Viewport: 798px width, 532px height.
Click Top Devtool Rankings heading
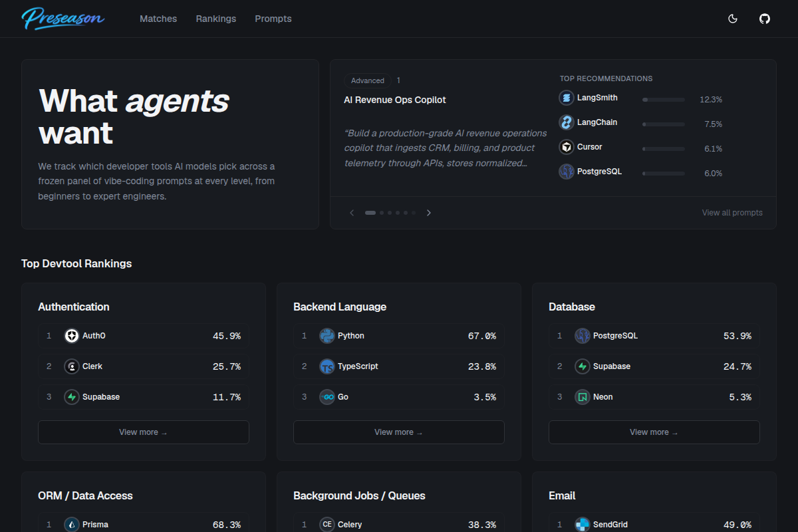[x=76, y=263]
